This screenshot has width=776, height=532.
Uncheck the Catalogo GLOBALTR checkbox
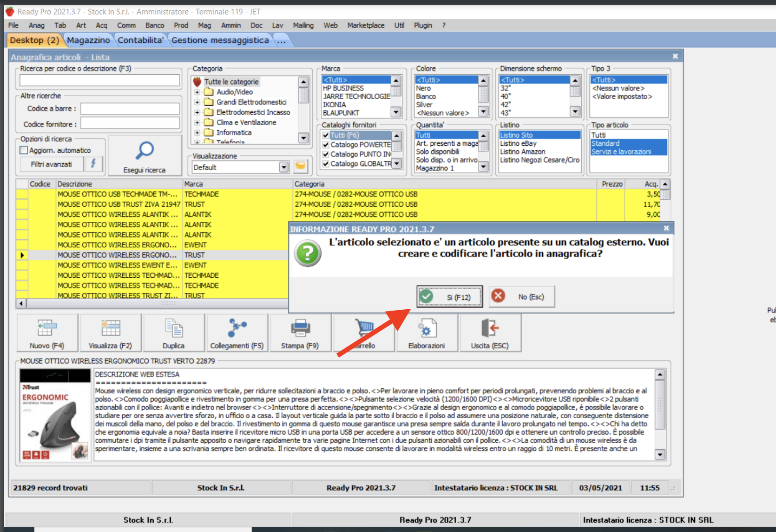325,164
